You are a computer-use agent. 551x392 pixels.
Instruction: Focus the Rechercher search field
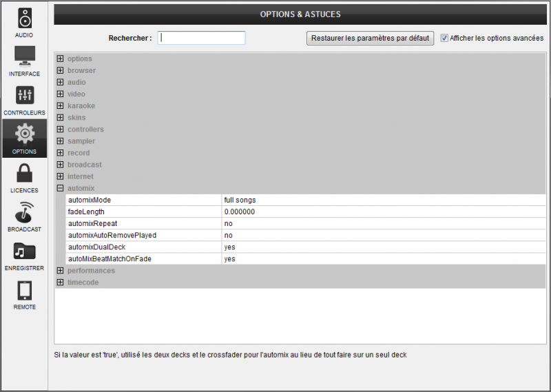pos(201,39)
